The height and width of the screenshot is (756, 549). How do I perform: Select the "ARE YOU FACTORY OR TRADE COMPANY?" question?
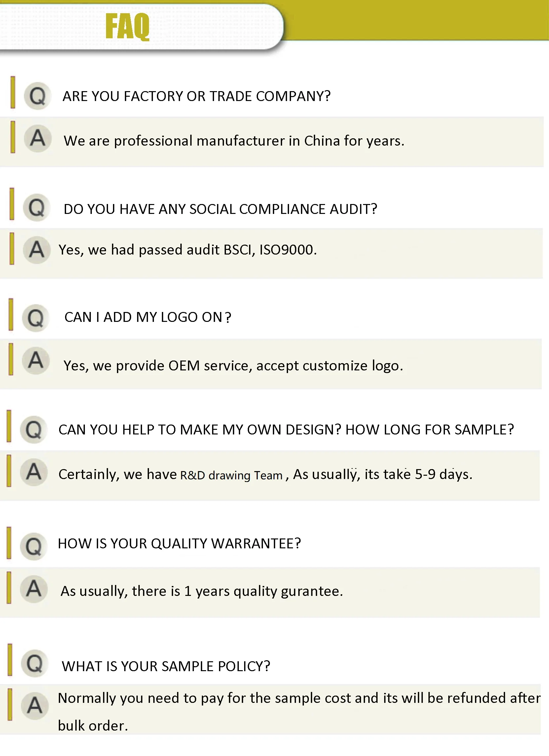(x=197, y=96)
